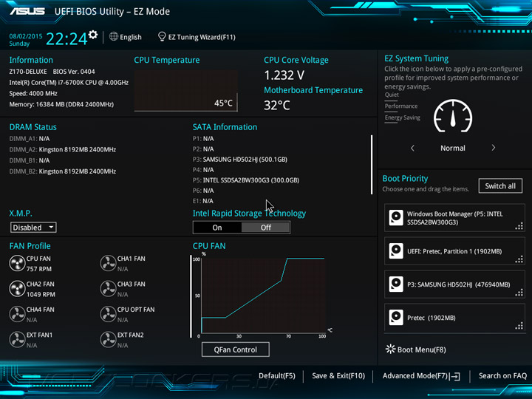Load Default(F5) settings

(x=277, y=376)
